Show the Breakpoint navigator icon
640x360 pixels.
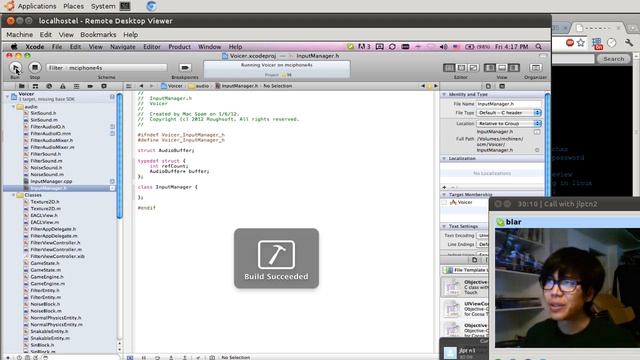[90, 86]
